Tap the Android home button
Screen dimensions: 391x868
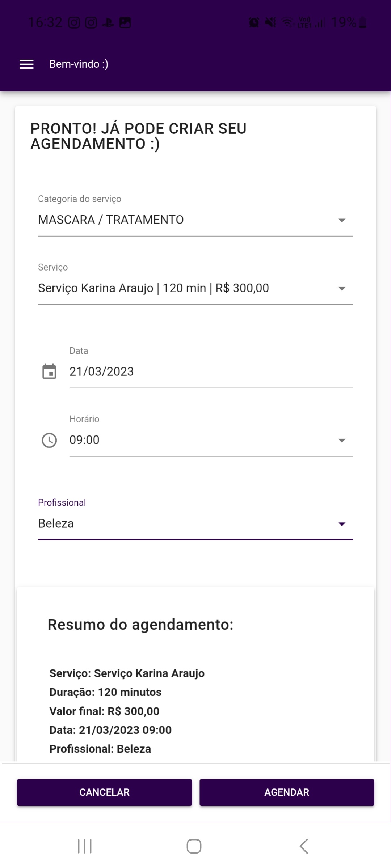coord(194,846)
